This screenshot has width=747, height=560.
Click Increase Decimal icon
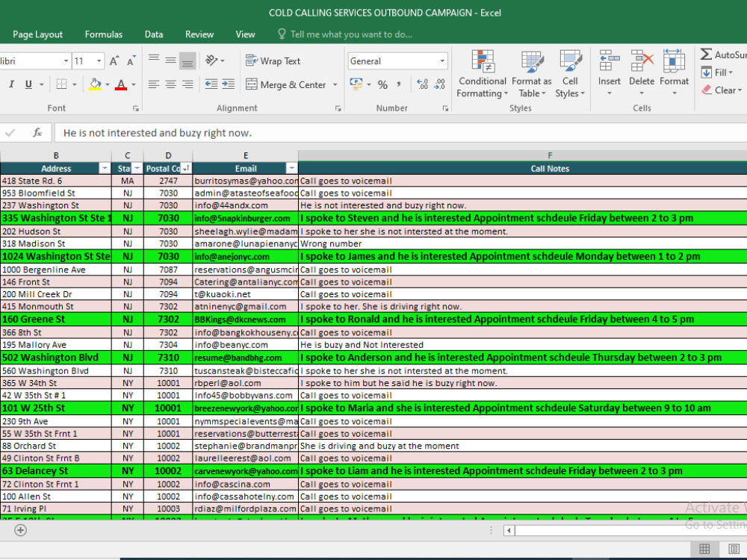423,84
